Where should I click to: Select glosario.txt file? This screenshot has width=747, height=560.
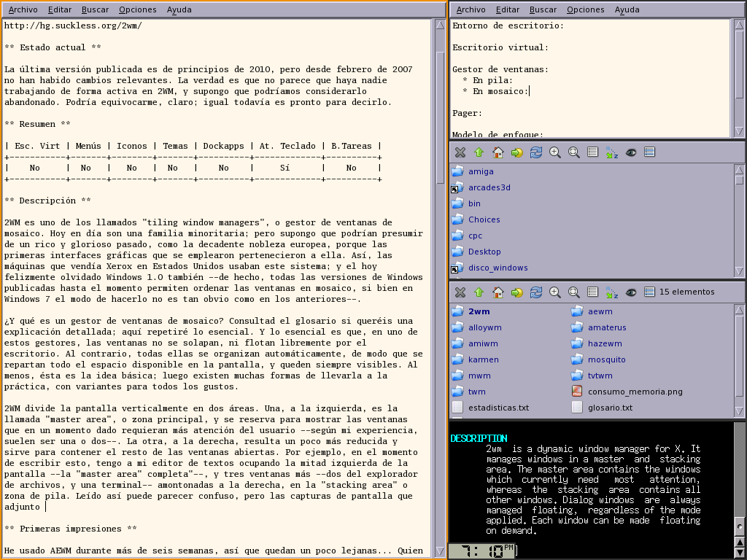(602, 408)
